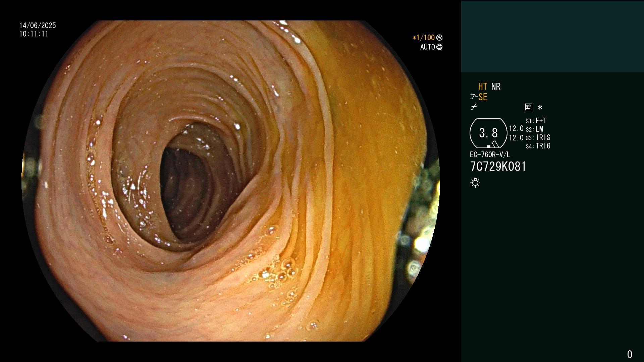This screenshot has height=362, width=644.
Task: Click the structure enhancement curve icon left of SE
Action: click(x=474, y=97)
